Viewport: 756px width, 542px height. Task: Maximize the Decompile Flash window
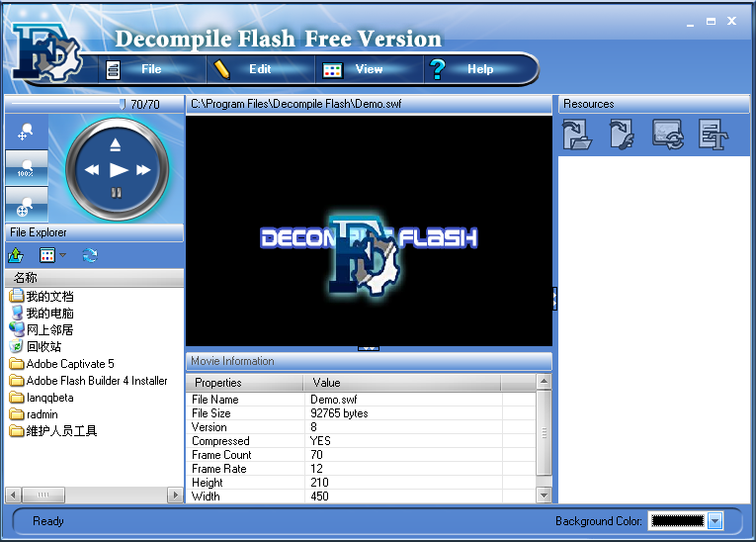coord(712,21)
